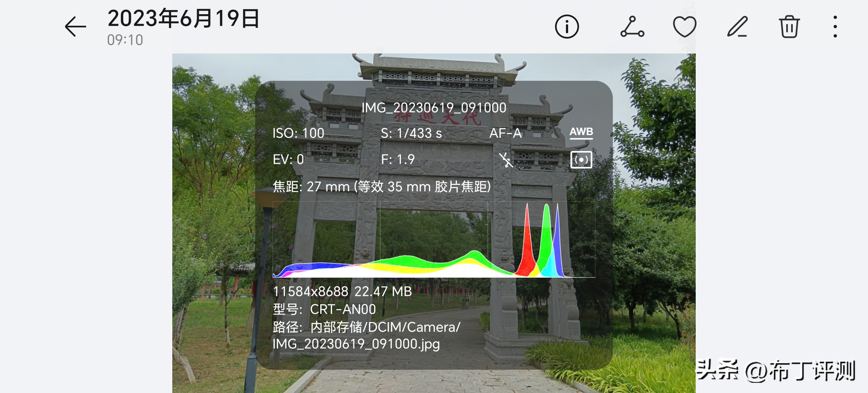View photo details via the info icon
The height and width of the screenshot is (393, 868).
coord(566,27)
